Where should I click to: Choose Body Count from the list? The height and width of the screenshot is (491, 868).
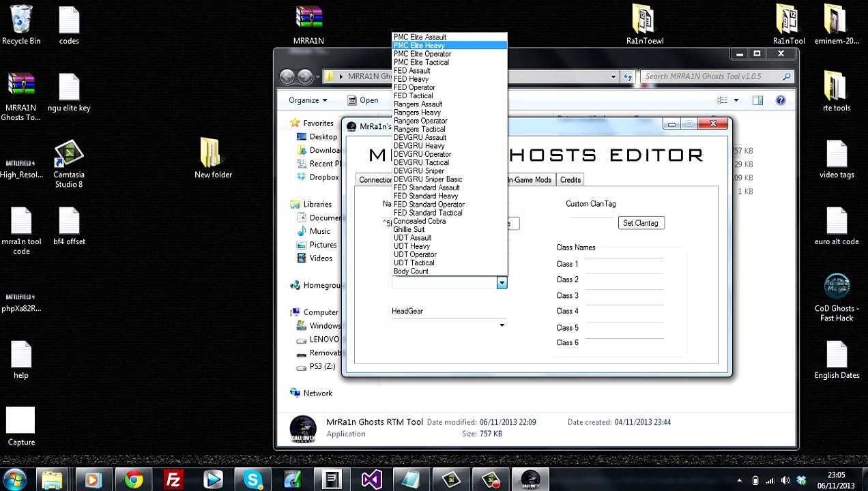pos(450,271)
